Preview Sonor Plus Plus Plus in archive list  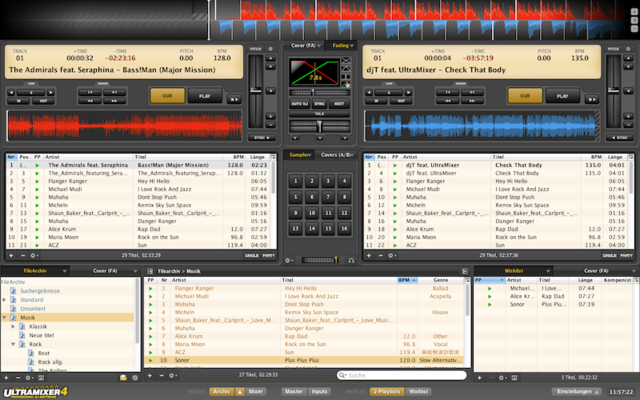pos(151,360)
